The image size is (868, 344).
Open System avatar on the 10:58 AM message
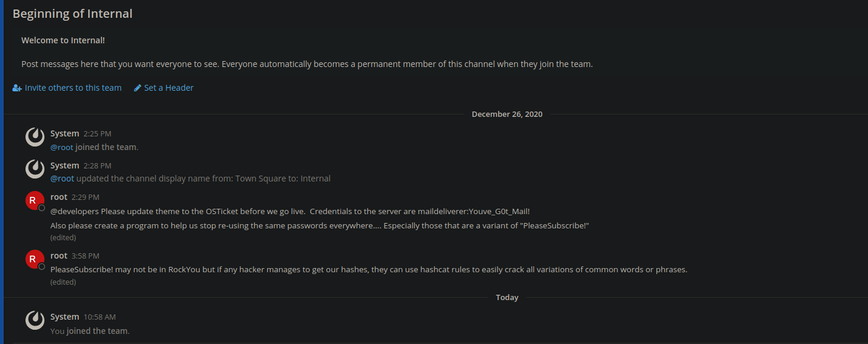click(35, 320)
